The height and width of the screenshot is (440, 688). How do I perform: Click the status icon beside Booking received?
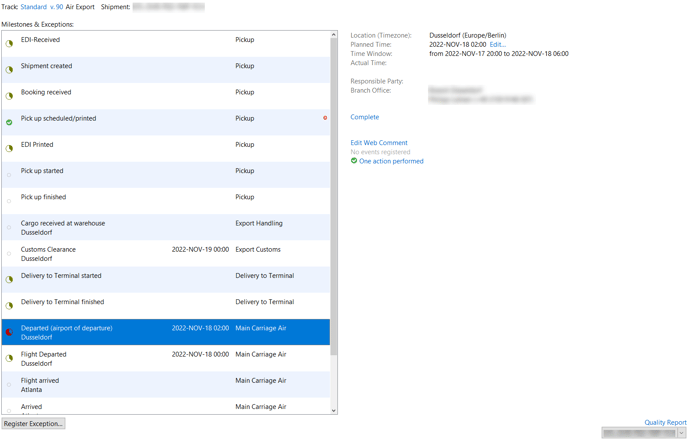pyautogui.click(x=9, y=96)
